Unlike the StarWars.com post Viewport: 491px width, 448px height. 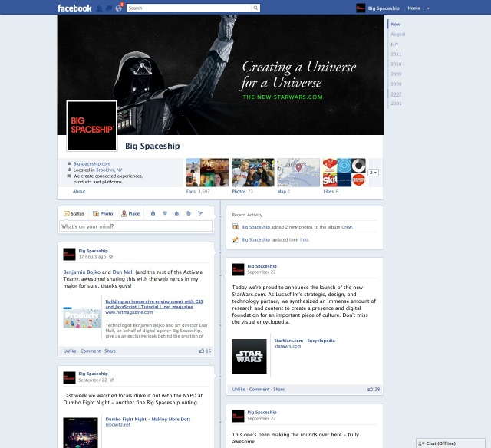239,389
